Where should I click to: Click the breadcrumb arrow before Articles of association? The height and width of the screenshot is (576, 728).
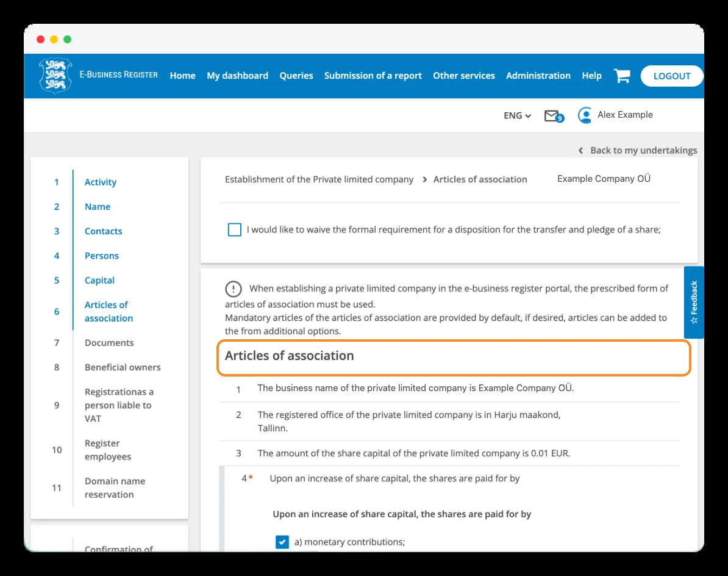pos(424,179)
